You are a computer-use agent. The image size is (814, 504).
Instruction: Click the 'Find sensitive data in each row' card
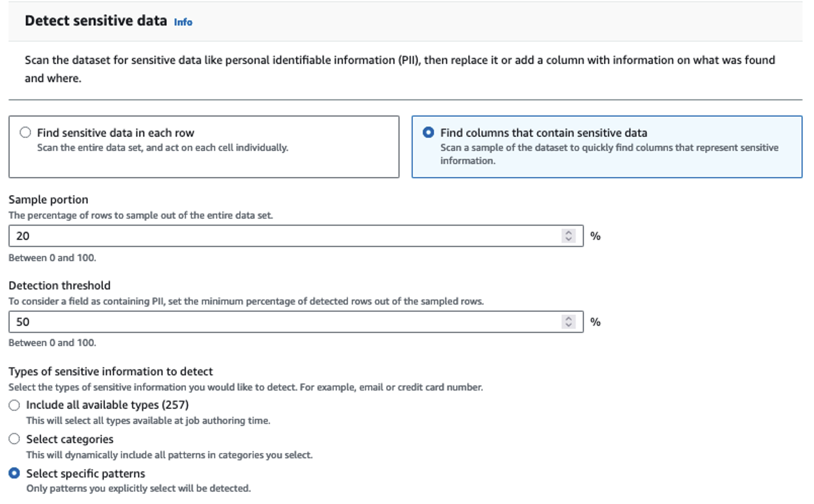[x=203, y=145]
